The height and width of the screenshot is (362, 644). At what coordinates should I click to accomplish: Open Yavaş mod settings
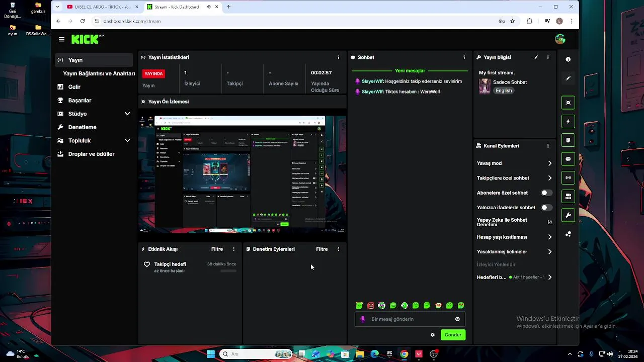coord(514,163)
